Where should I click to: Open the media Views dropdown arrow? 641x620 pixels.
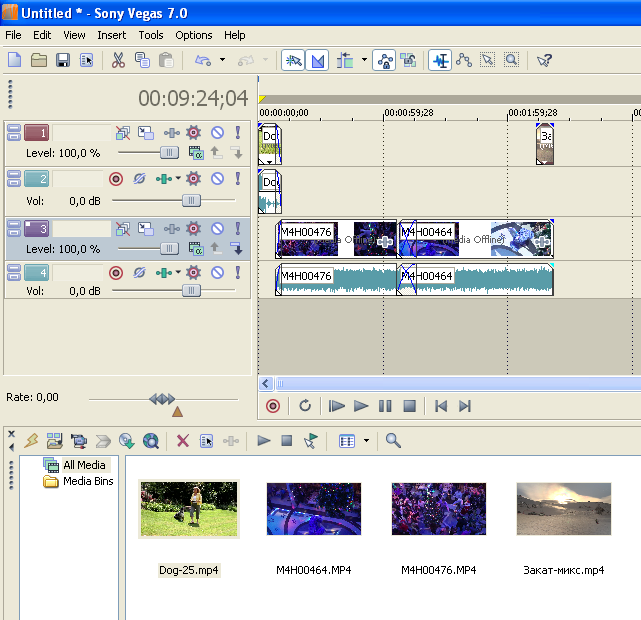click(366, 440)
